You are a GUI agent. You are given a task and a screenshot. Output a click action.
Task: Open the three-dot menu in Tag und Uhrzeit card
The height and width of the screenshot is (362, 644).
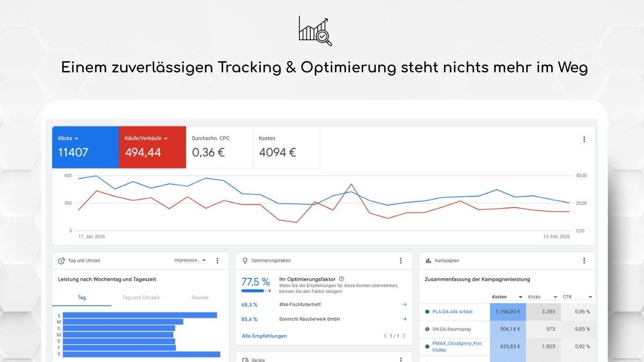coord(217,261)
